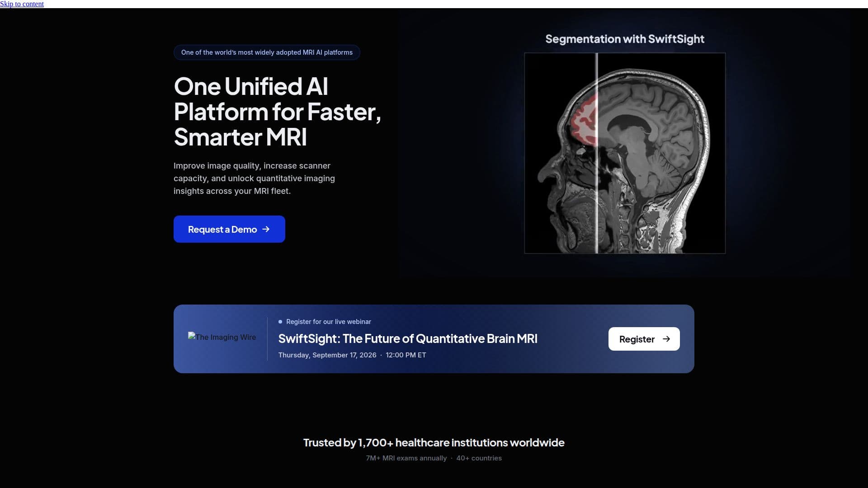Click the SwiftSight webinar title
The image size is (868, 488).
[x=408, y=338]
